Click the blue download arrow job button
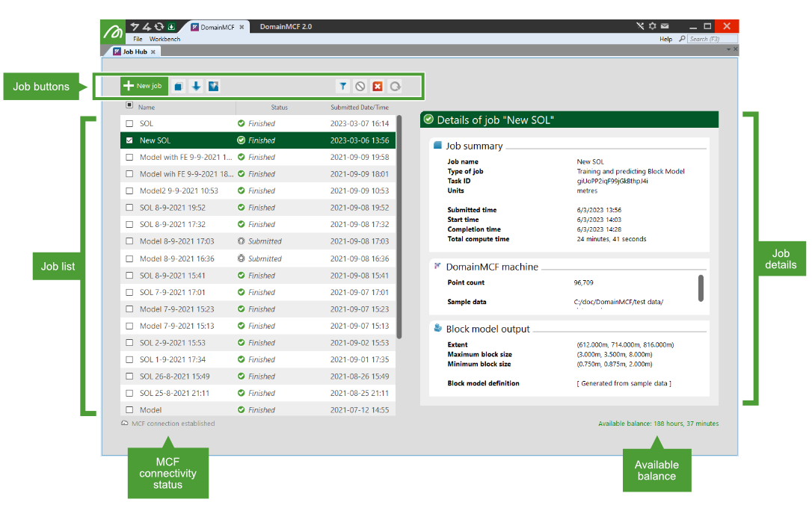This screenshot has height=505, width=812. click(x=196, y=87)
